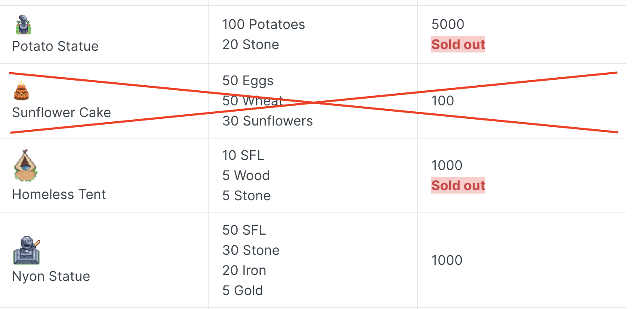Screen dimensions: 644x309
Task: Click Sold out badge for Homeless Tent
Action: 458,186
